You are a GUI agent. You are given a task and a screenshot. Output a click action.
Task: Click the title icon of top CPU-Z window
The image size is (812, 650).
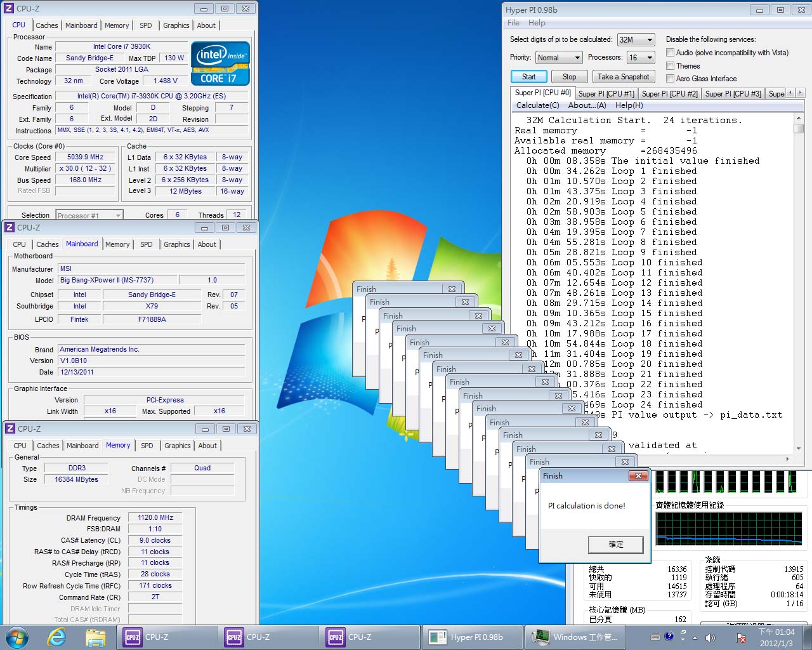point(9,9)
